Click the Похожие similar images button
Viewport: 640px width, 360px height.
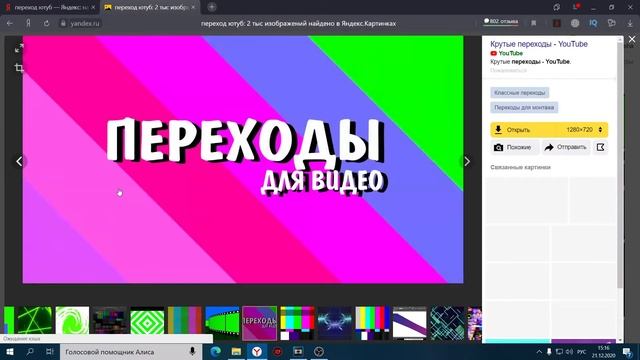[514, 147]
